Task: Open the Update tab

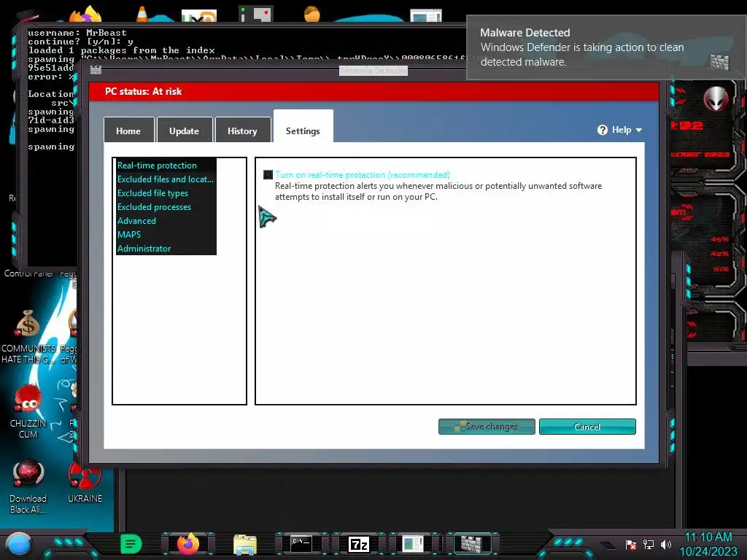Action: (x=185, y=130)
